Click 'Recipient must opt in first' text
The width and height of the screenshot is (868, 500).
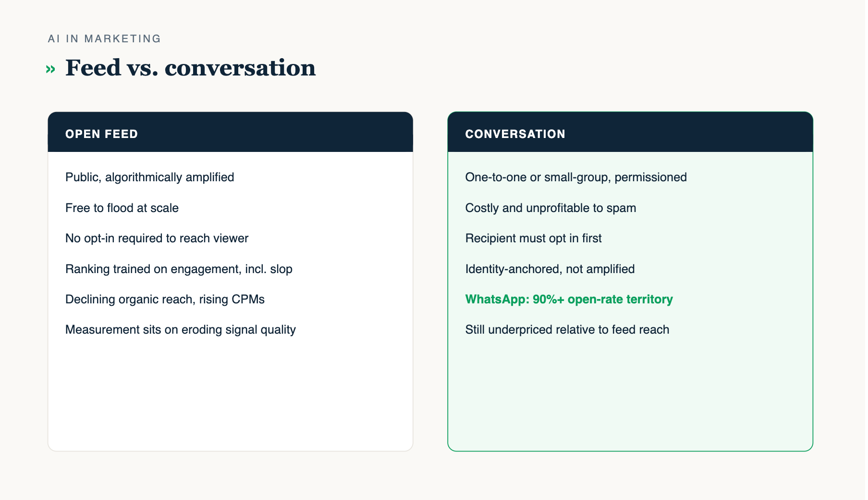tap(533, 238)
